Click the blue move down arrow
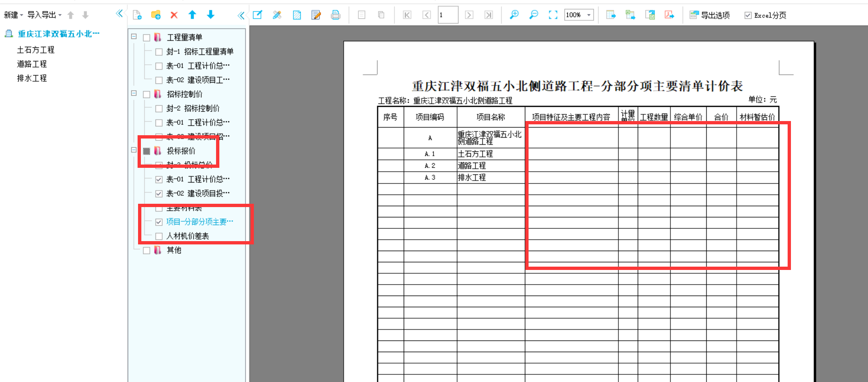This screenshot has height=382, width=868. coord(210,15)
